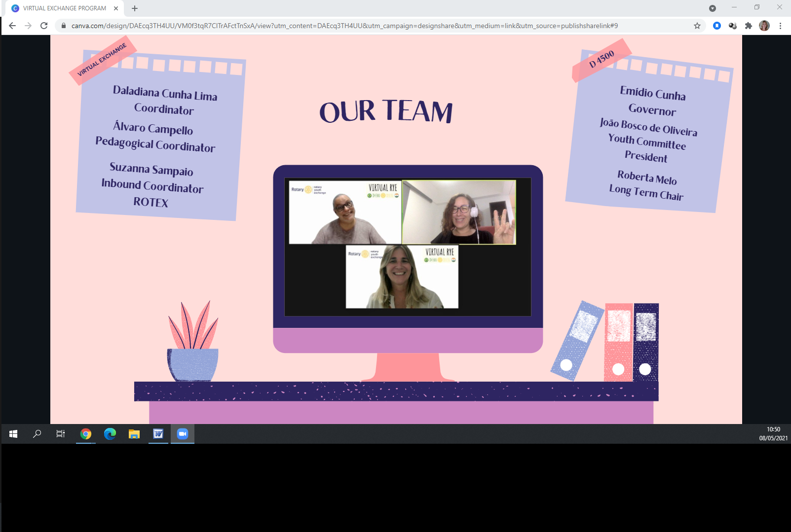Screen dimensions: 791x532
Task: View site info via the padlock icon
Action: click(64, 26)
